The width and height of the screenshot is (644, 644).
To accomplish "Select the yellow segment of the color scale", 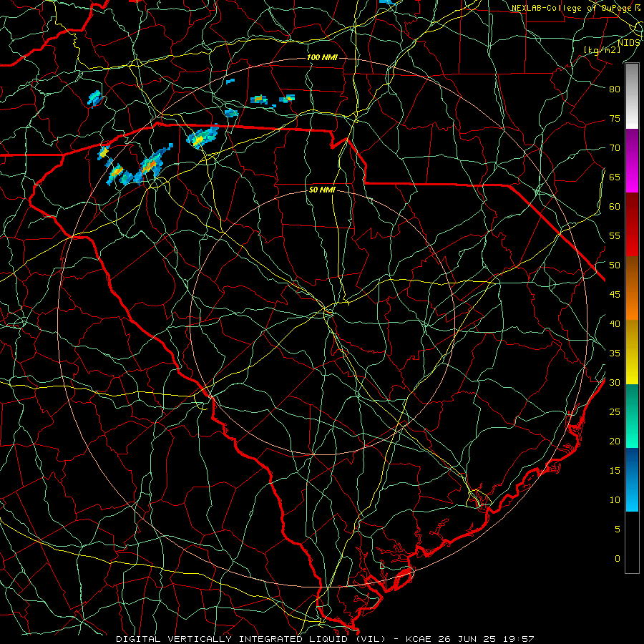I will [x=632, y=352].
